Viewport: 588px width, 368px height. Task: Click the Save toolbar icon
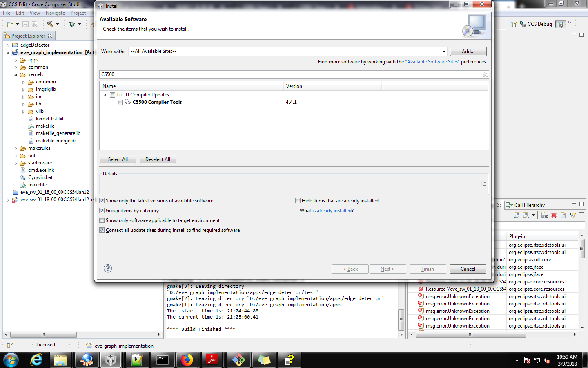[25, 24]
